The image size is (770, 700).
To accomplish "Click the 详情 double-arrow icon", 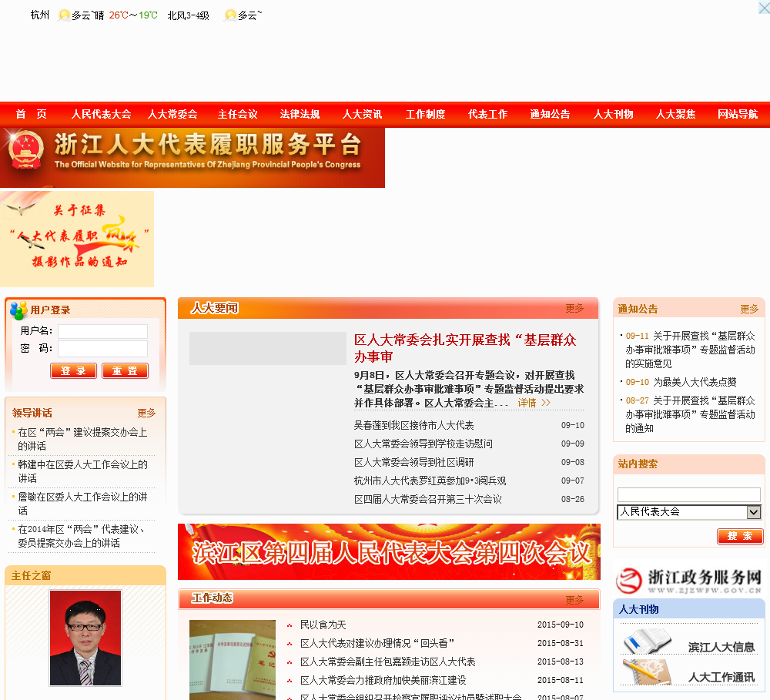I will 546,403.
